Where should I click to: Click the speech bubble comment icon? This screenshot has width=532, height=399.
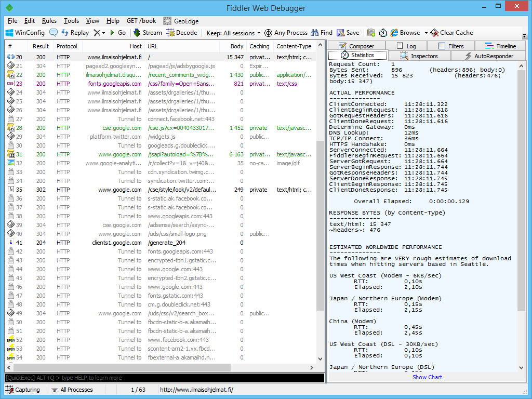[54, 33]
